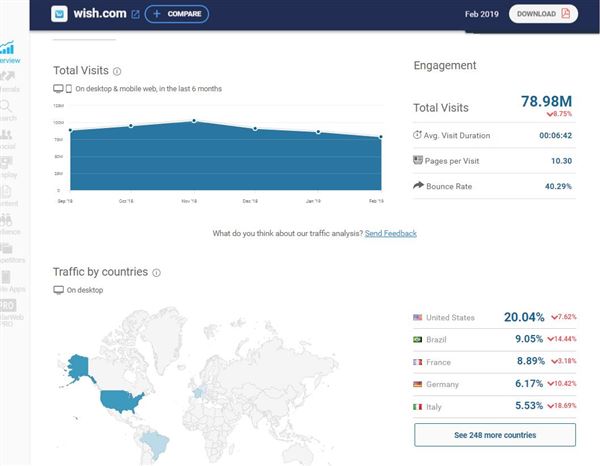Click the wish.com site favicon
600x466 pixels.
tap(59, 14)
